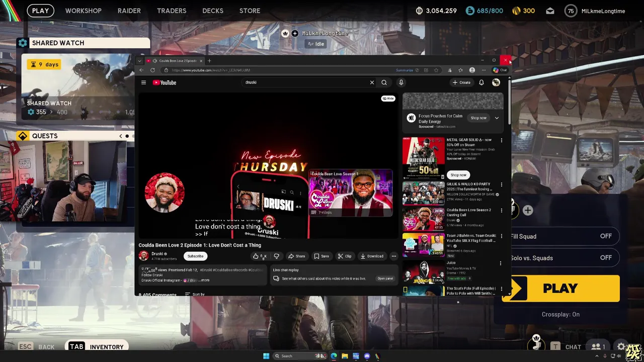Click Coulda Been Love Season 1 playlist card

tap(351, 193)
